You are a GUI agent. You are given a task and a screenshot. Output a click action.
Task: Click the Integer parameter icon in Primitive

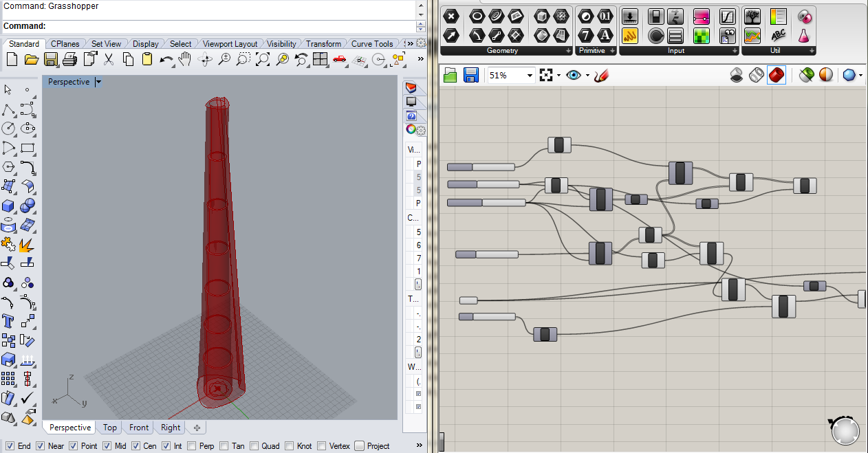coord(586,36)
